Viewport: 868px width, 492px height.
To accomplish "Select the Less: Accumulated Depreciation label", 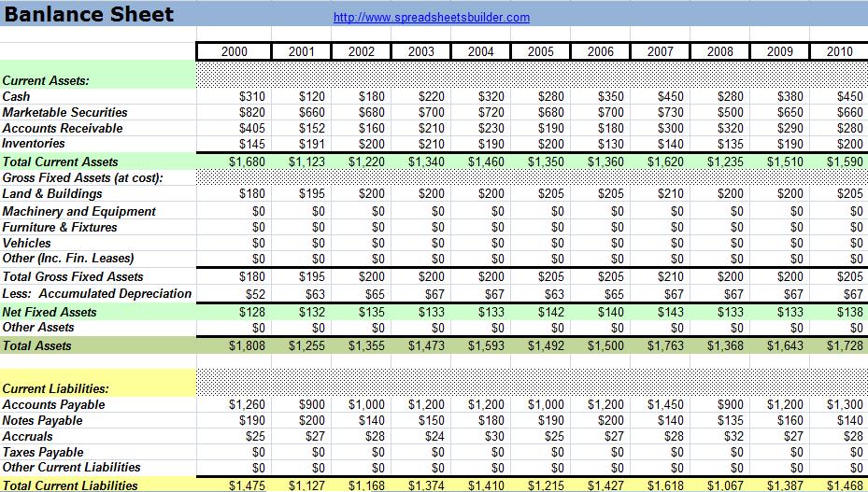I will 97,294.
